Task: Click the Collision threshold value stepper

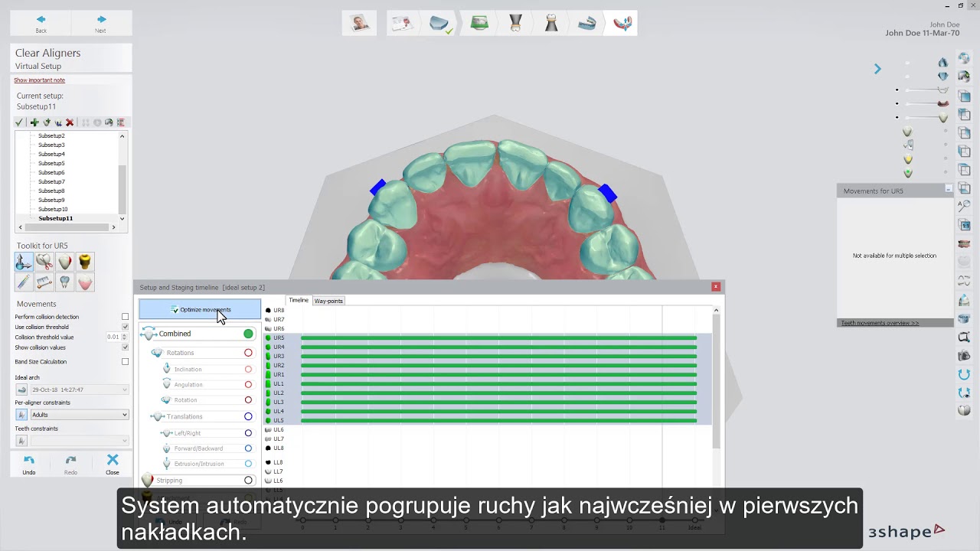Action: point(125,337)
